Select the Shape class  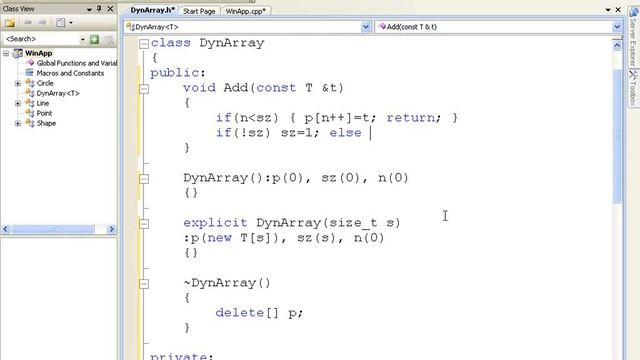[46, 123]
